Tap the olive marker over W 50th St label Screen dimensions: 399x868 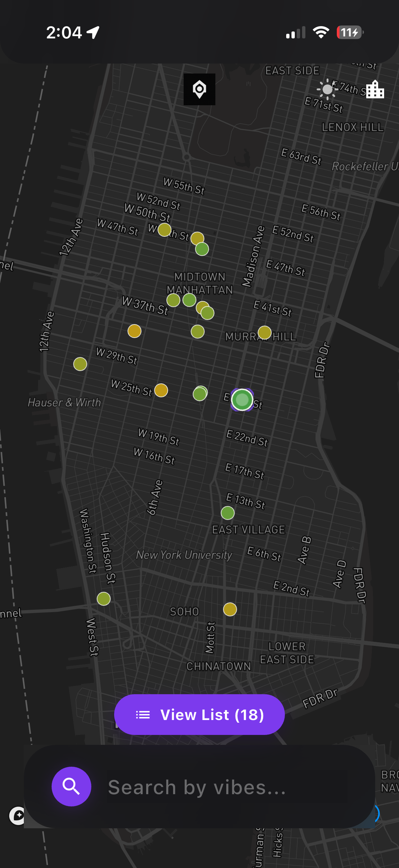click(165, 230)
